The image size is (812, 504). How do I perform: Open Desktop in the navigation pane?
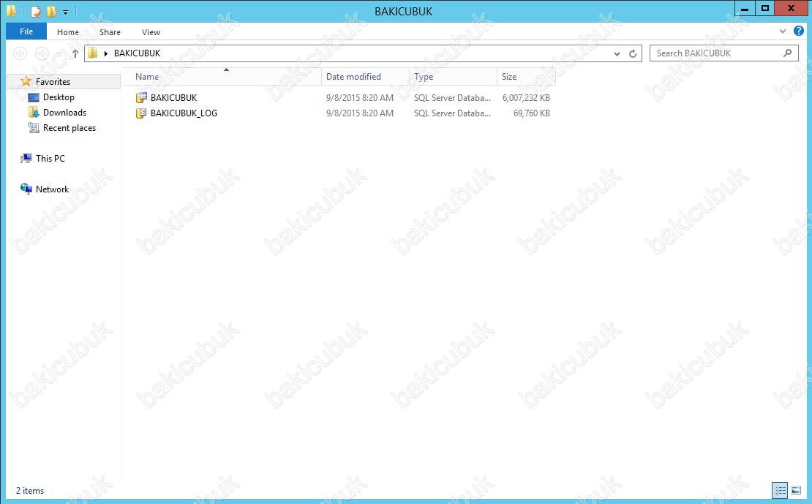tap(59, 97)
